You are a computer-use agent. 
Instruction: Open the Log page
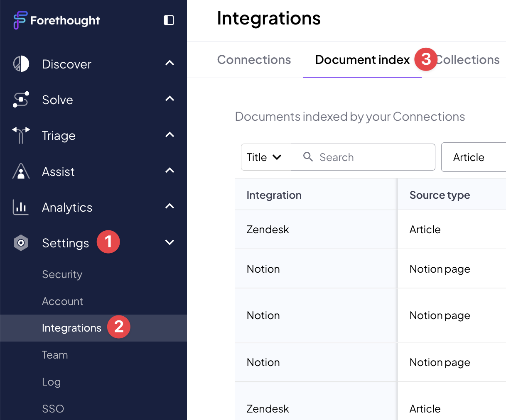(51, 382)
